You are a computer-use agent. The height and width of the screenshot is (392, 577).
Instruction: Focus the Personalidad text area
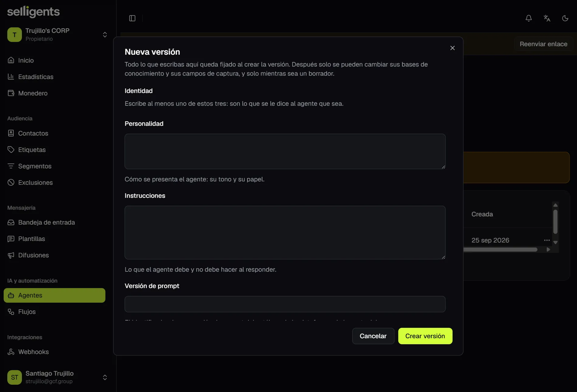285,151
